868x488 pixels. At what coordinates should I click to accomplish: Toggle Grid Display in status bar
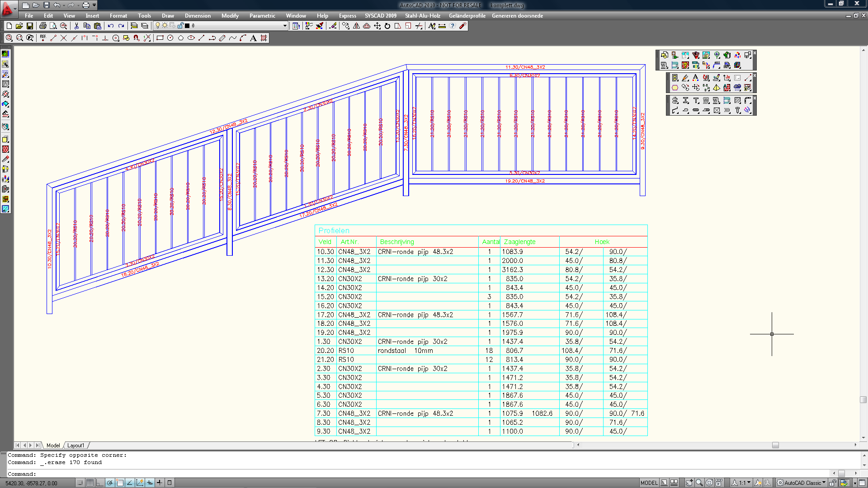[90, 483]
